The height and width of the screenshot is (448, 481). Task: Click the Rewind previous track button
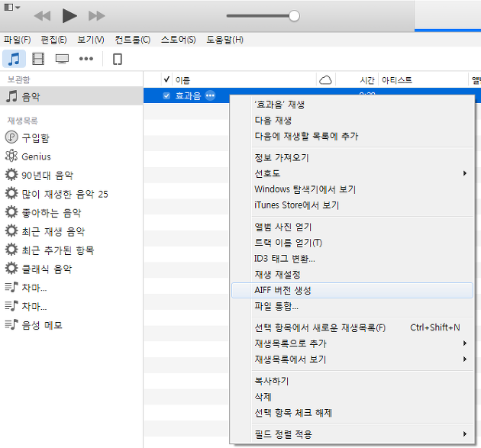coord(42,16)
